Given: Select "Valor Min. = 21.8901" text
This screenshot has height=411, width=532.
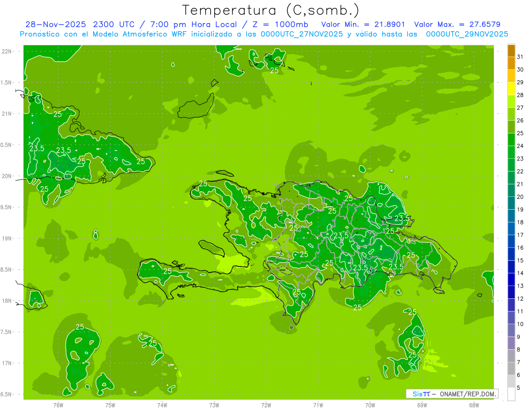Looking at the screenshot, I should coord(363,24).
